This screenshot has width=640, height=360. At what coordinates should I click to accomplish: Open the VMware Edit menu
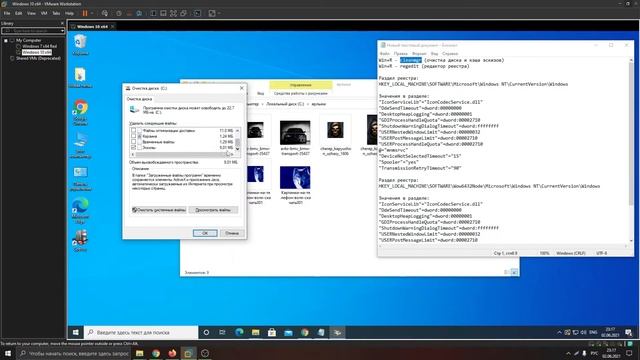tap(18, 13)
